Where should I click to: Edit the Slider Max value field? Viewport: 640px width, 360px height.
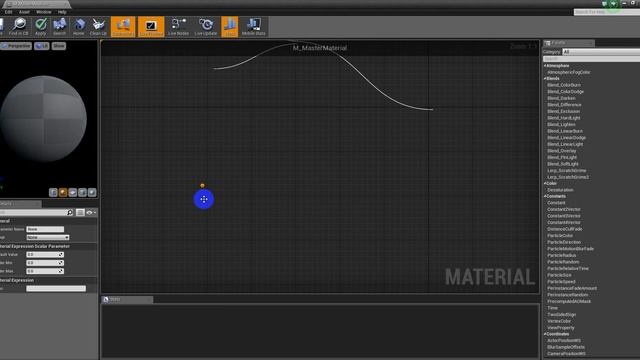[x=45, y=271]
